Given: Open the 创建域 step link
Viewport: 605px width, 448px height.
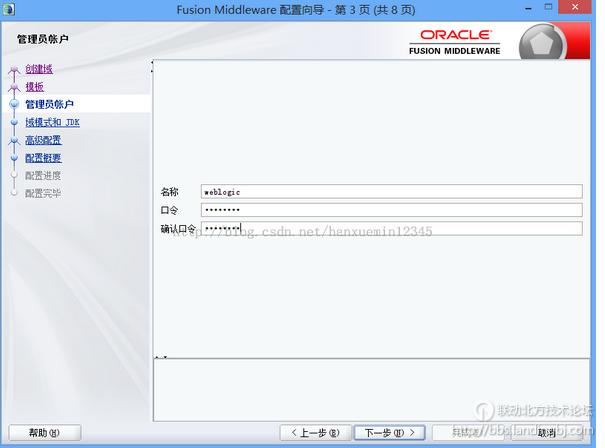Looking at the screenshot, I should [x=39, y=69].
